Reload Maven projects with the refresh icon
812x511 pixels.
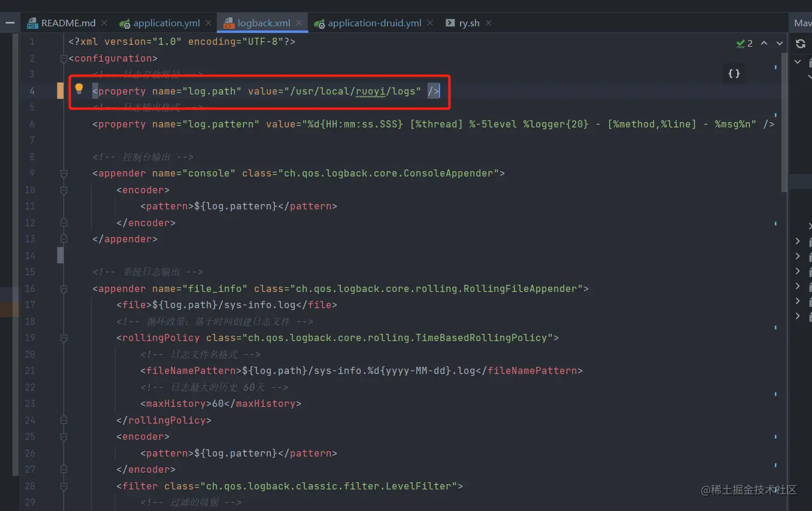click(x=801, y=44)
